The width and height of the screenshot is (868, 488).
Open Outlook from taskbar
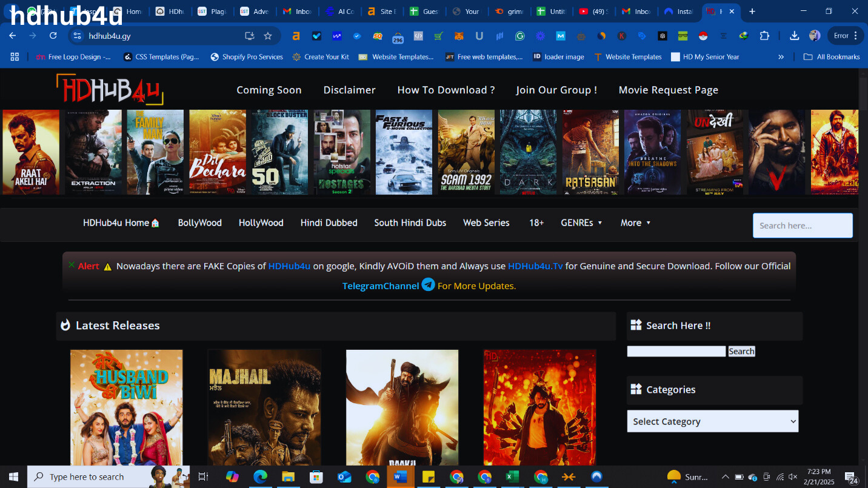click(x=344, y=477)
